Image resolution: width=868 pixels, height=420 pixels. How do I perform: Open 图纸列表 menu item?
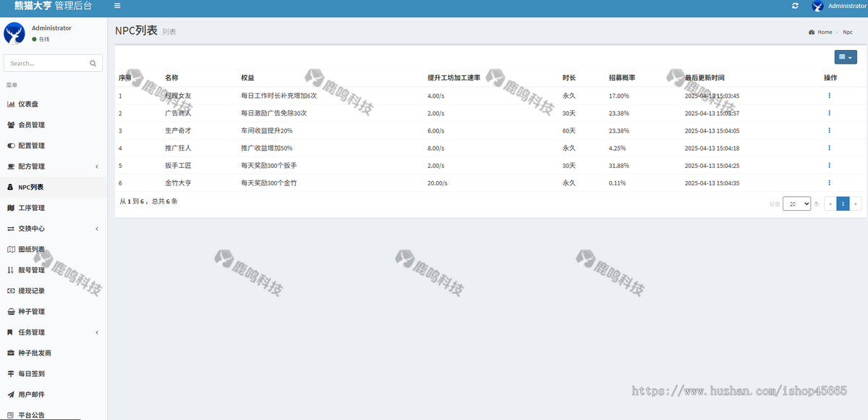coord(54,250)
